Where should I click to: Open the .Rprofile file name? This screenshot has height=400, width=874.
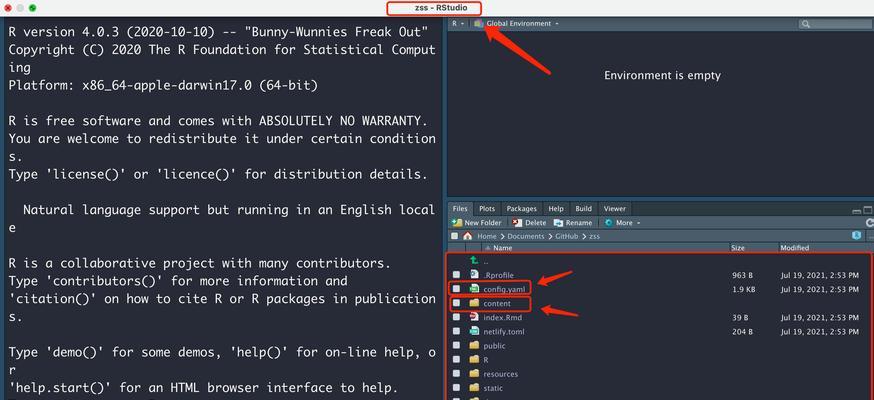(498, 275)
